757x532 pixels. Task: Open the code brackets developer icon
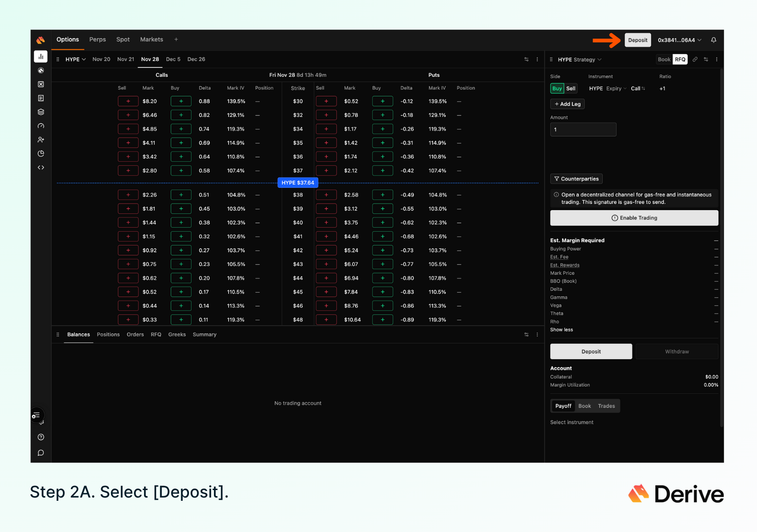[41, 167]
